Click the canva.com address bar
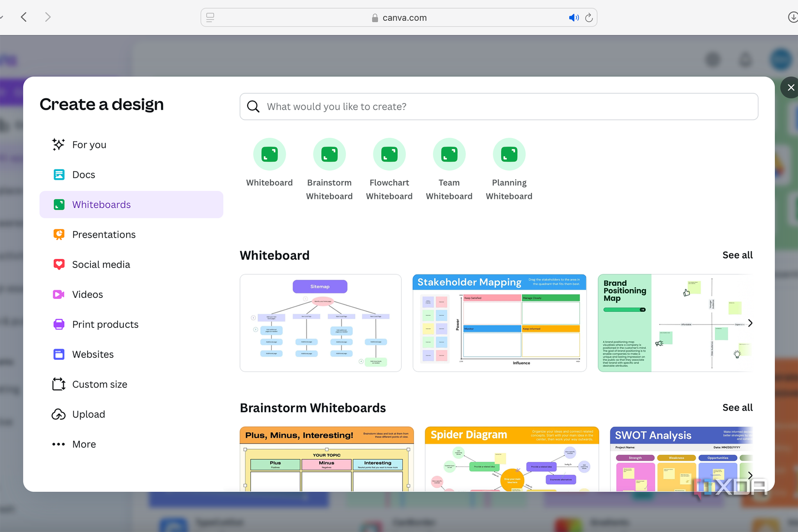The height and width of the screenshot is (532, 798). coord(399,18)
